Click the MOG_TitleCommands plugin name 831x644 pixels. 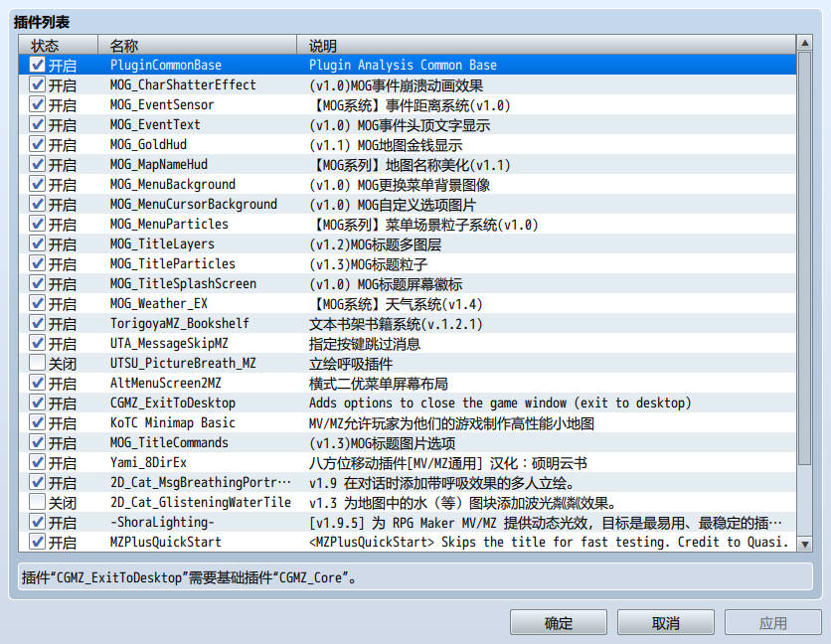click(x=169, y=442)
